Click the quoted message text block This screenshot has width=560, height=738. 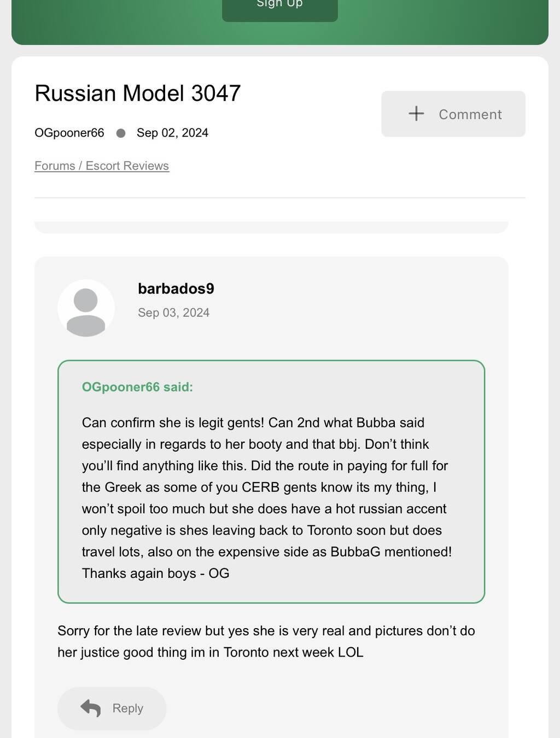(266, 497)
